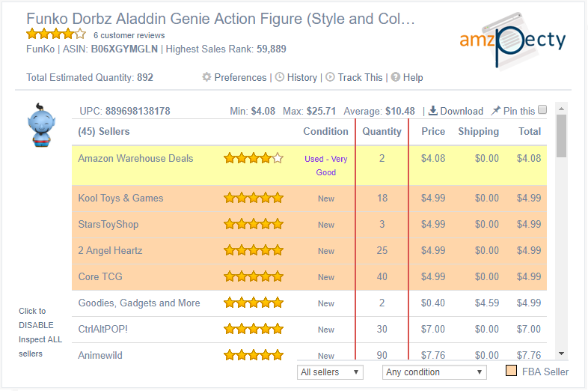
Task: Sort by the Quantity column header
Action: pos(382,132)
